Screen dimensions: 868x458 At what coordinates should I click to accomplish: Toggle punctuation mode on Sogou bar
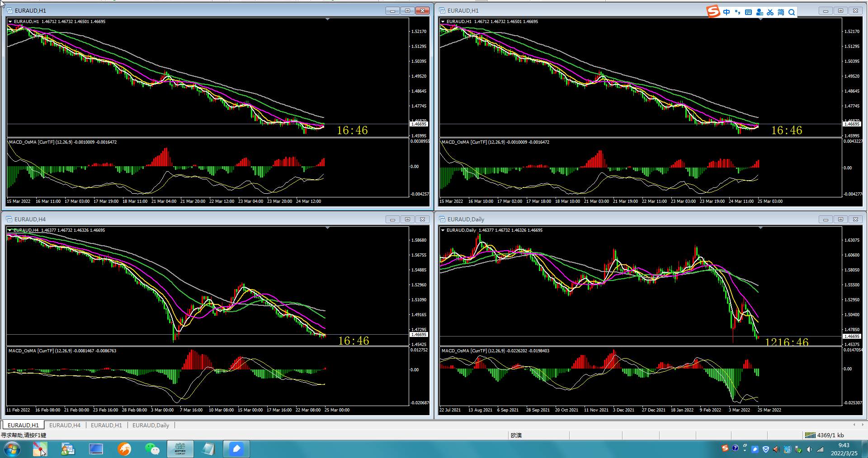click(x=737, y=12)
